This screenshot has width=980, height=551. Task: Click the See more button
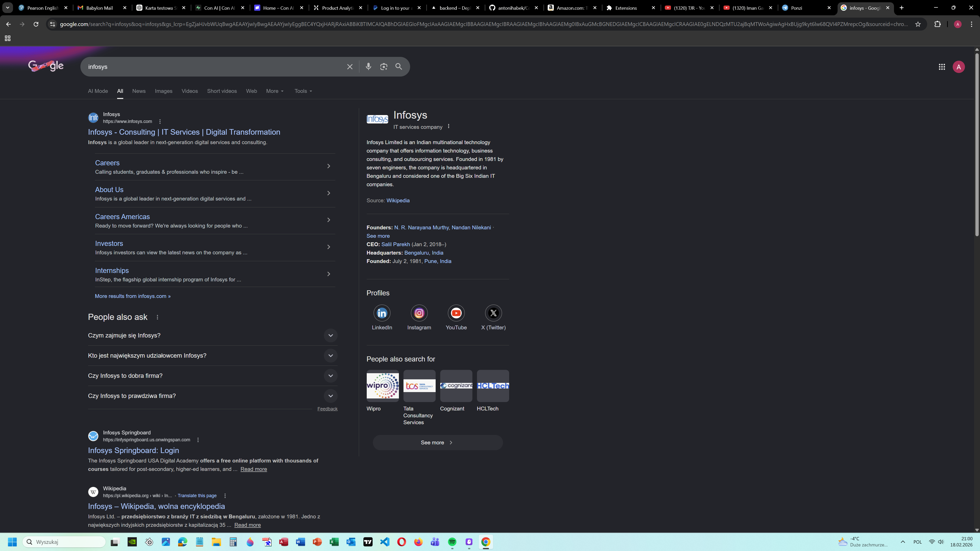[437, 442]
